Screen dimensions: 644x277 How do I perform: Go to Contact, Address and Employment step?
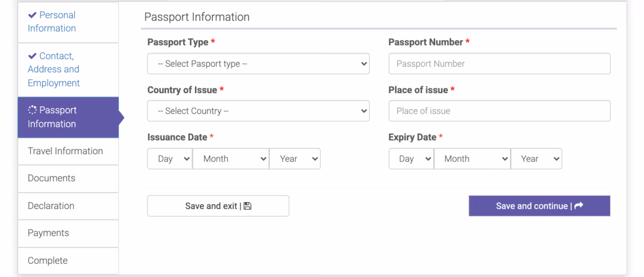(x=68, y=69)
